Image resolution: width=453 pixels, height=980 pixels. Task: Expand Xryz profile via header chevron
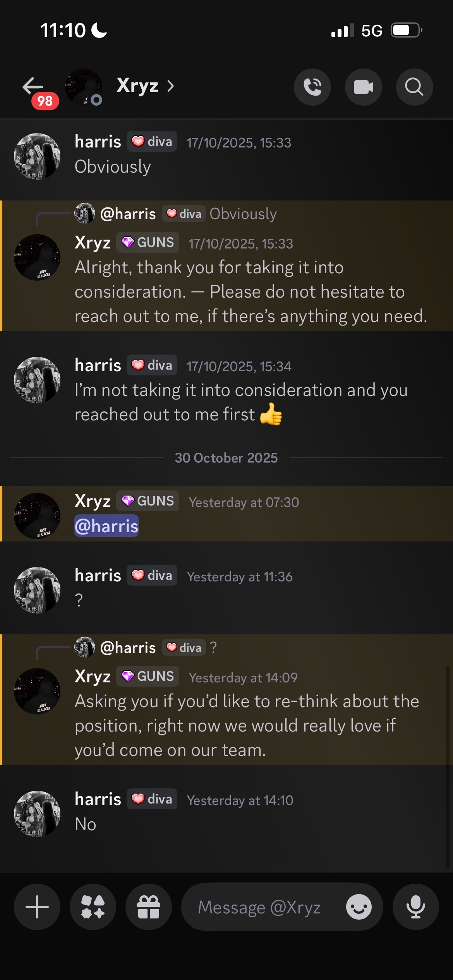[x=171, y=86]
